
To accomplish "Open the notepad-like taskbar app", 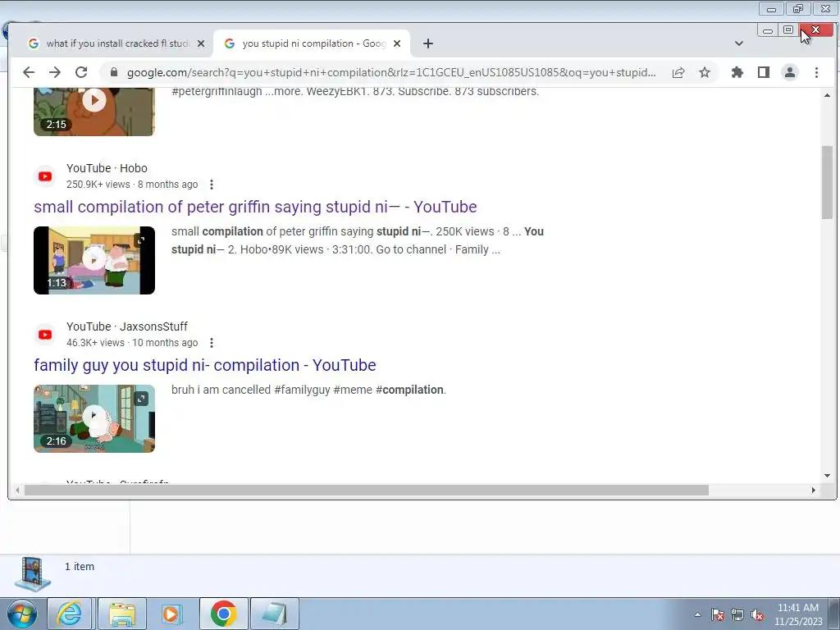I will click(x=274, y=614).
